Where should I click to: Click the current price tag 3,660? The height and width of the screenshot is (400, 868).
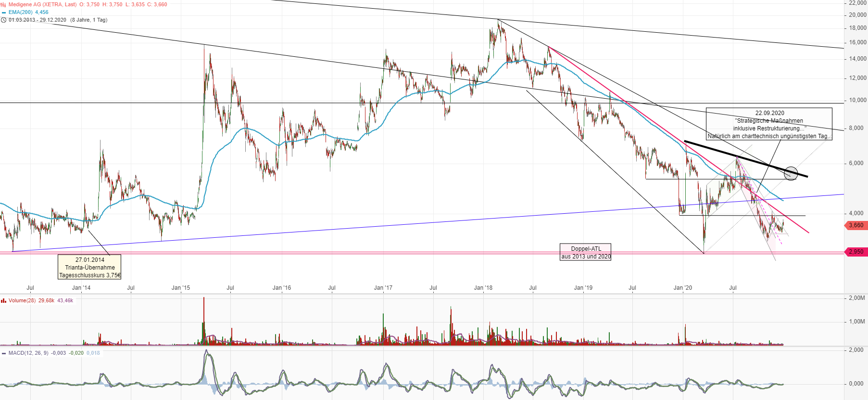coord(856,225)
